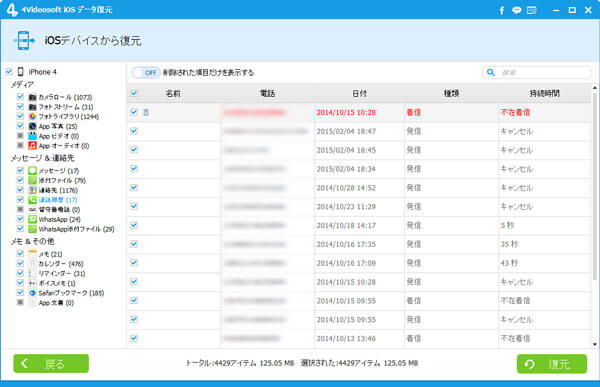Open the feedback chat bubble icon

pyautogui.click(x=517, y=10)
